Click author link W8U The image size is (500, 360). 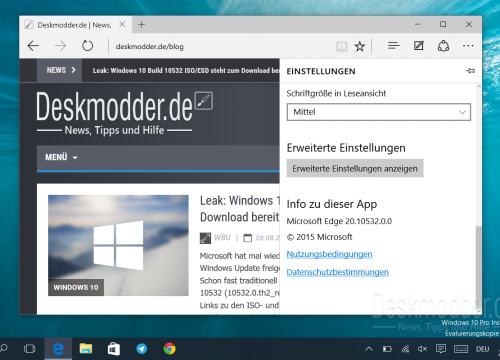(222, 237)
